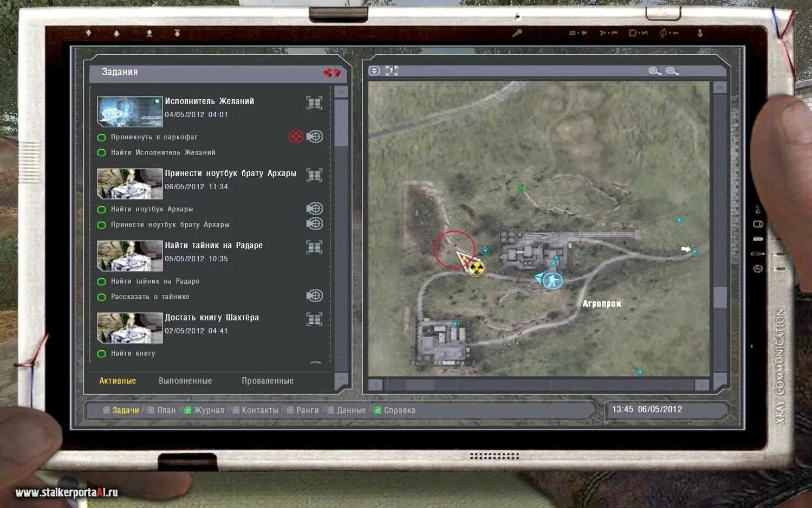The width and height of the screenshot is (812, 508).
Task: Click map vertical scrollbar up arrow
Action: click(x=720, y=88)
